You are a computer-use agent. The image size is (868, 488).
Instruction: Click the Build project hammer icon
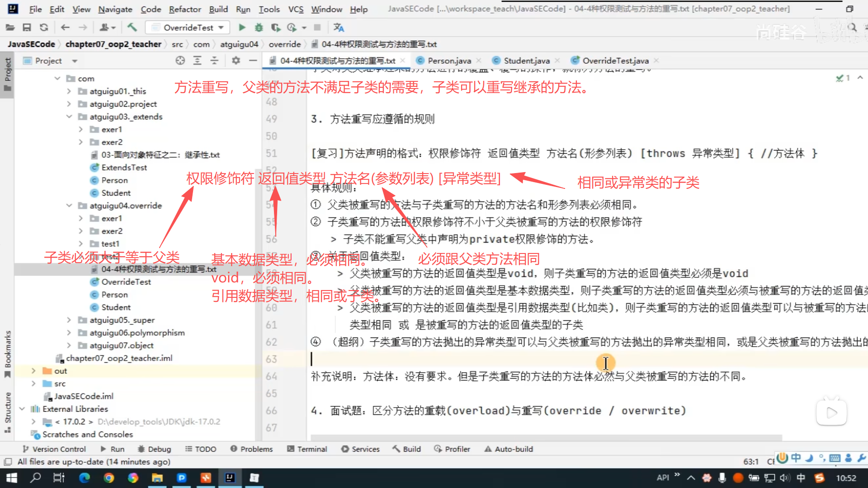(132, 28)
